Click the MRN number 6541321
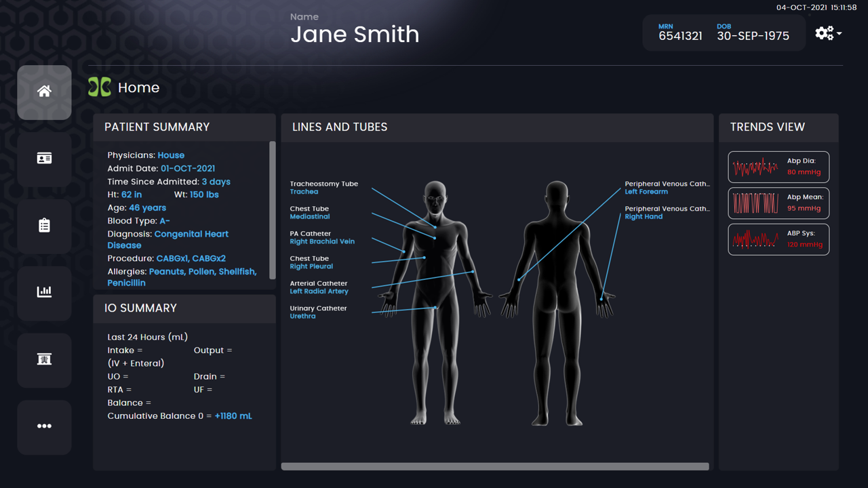The image size is (868, 488). (680, 36)
